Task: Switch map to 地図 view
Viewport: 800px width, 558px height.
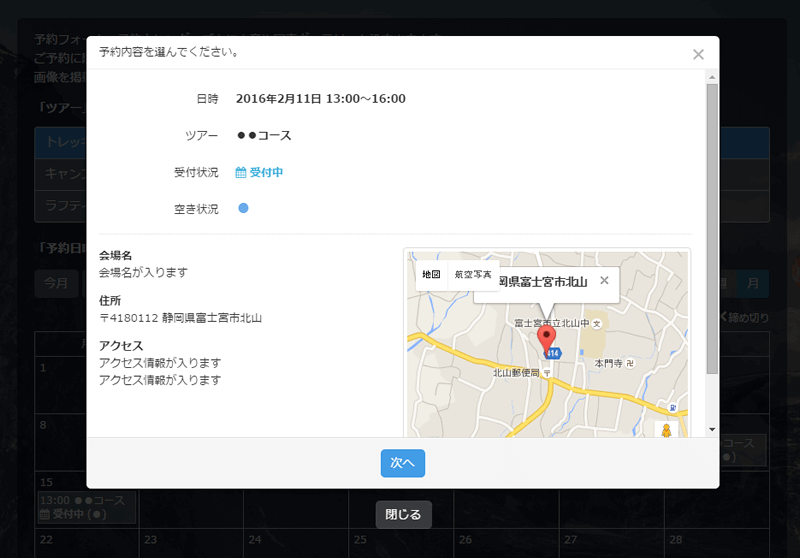Action: (x=431, y=274)
